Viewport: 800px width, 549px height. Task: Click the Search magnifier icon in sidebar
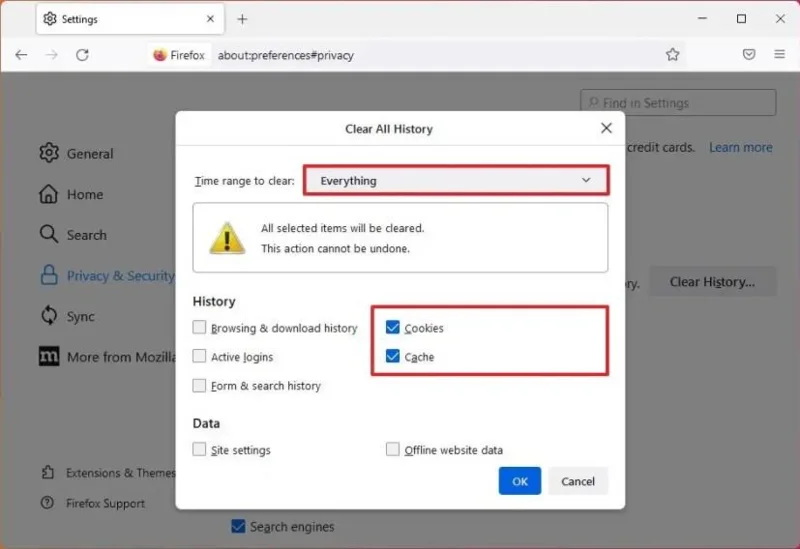coord(49,234)
